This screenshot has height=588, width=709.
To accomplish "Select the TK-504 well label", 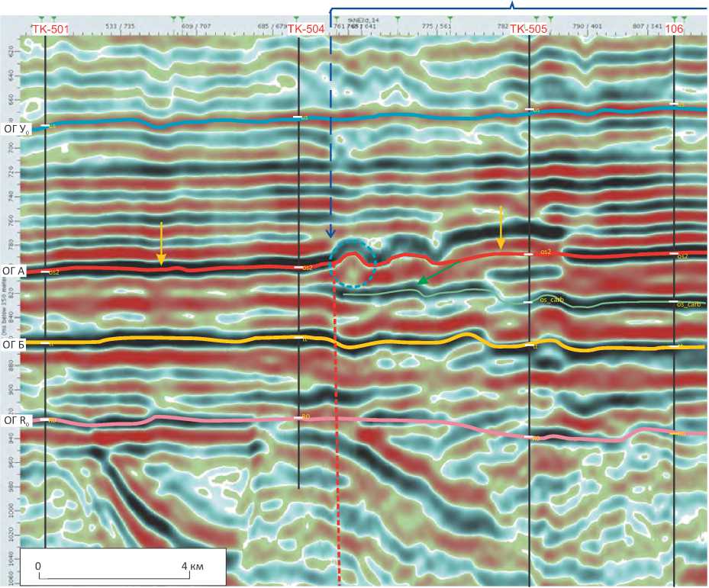I will pos(306,30).
